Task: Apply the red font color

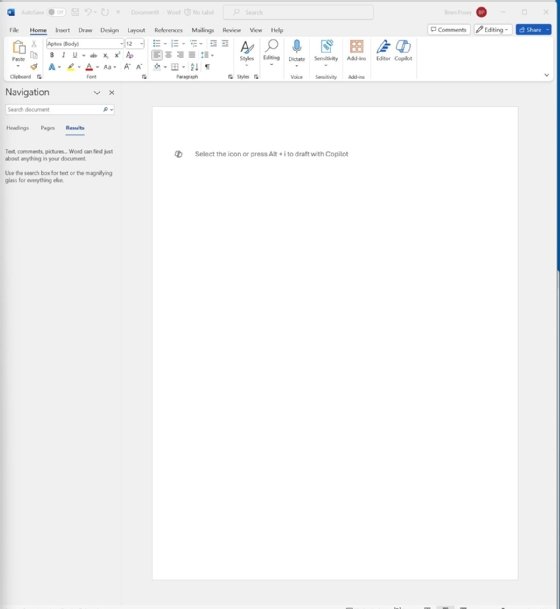Action: pos(89,67)
